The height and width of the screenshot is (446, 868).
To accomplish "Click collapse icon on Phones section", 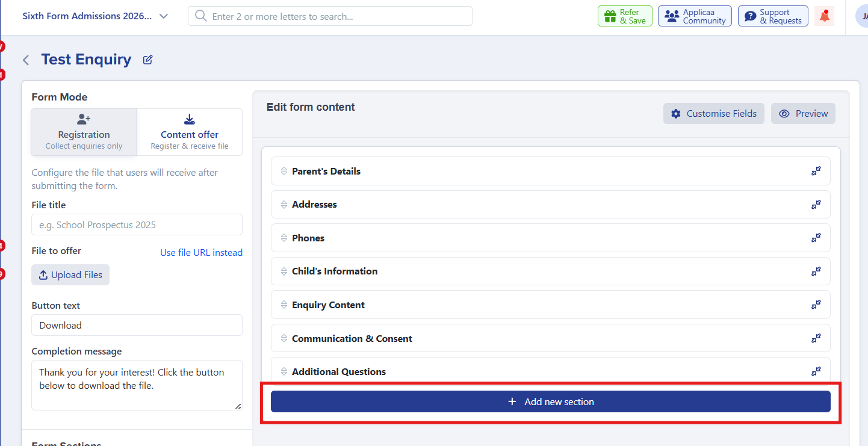I will 816,238.
